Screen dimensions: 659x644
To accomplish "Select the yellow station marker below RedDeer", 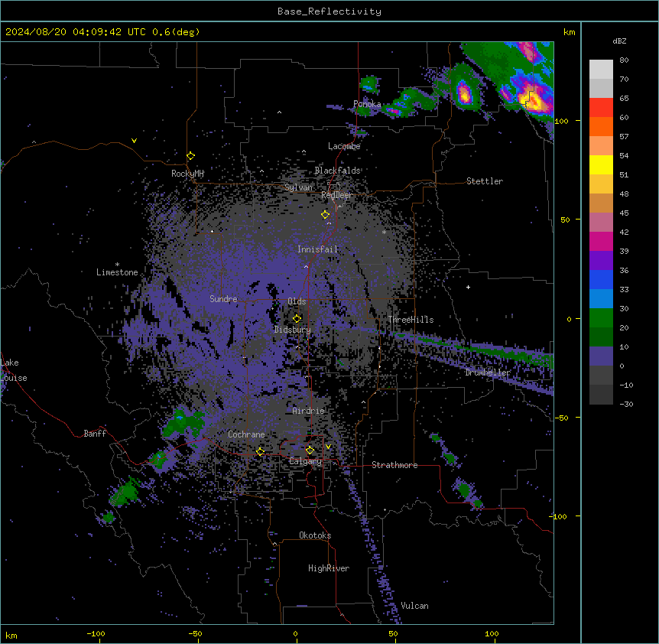I will pos(326,215).
